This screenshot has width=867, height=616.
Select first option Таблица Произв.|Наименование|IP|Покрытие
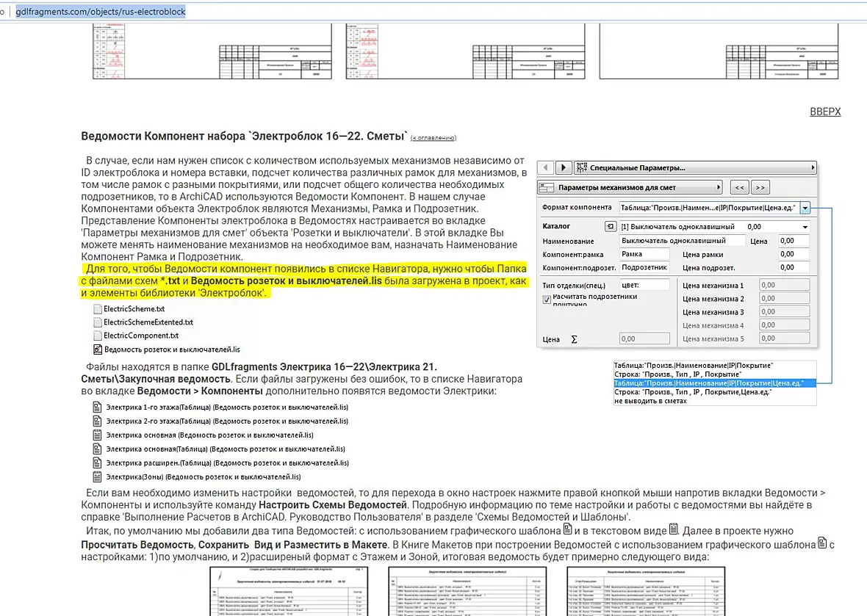click(x=714, y=365)
